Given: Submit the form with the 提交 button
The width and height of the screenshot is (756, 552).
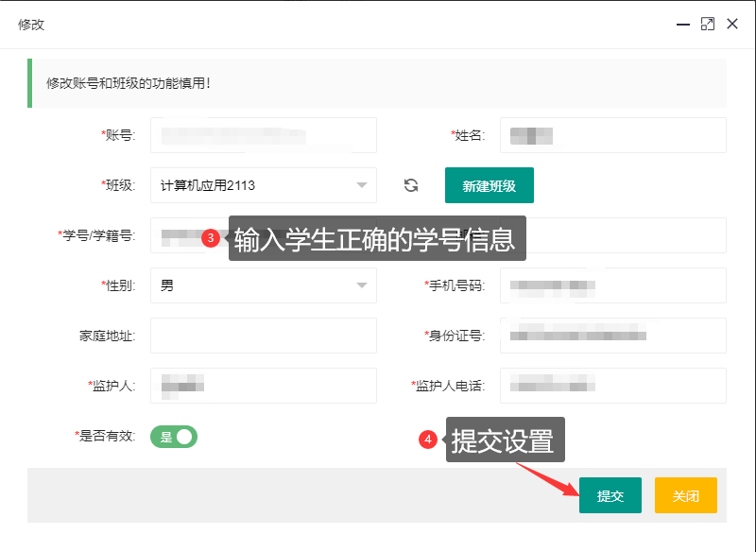Looking at the screenshot, I should (x=610, y=495).
